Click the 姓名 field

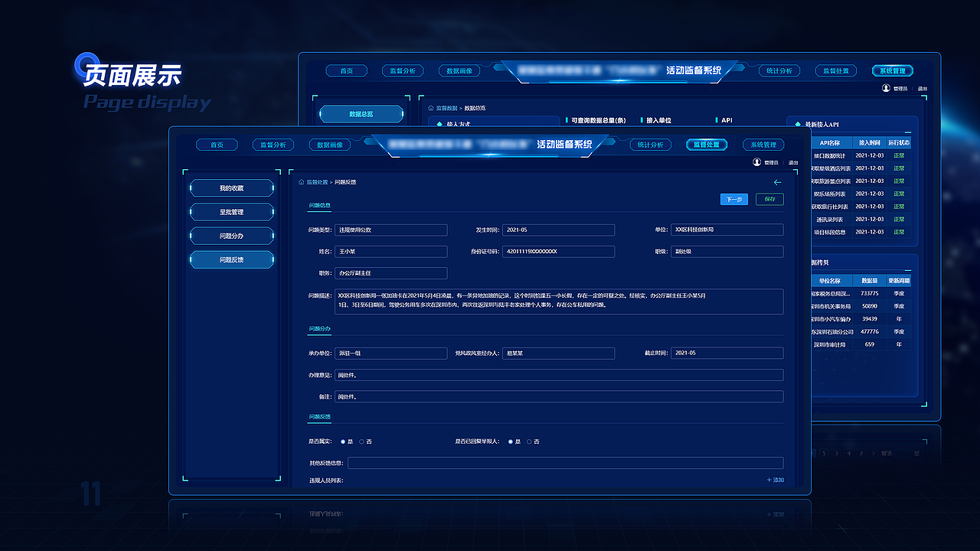390,251
